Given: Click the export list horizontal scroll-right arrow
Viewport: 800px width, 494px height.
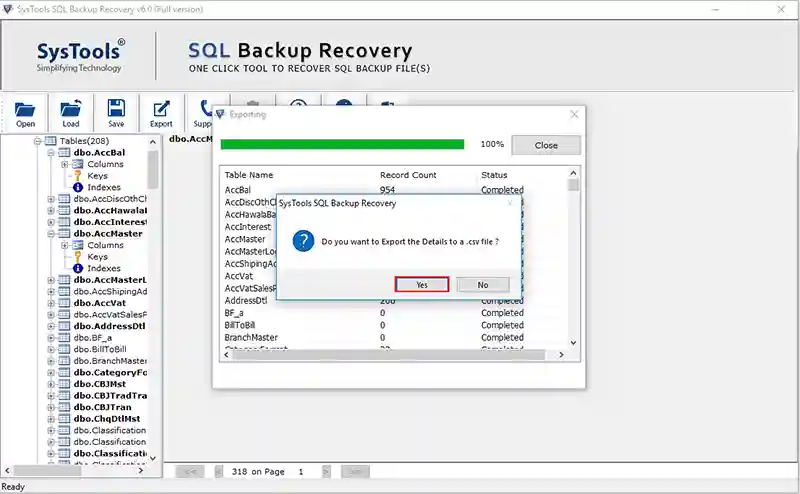Looking at the screenshot, I should click(x=561, y=355).
